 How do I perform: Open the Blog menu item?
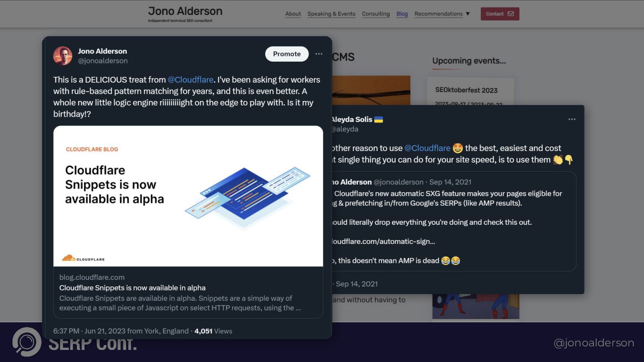(x=402, y=14)
